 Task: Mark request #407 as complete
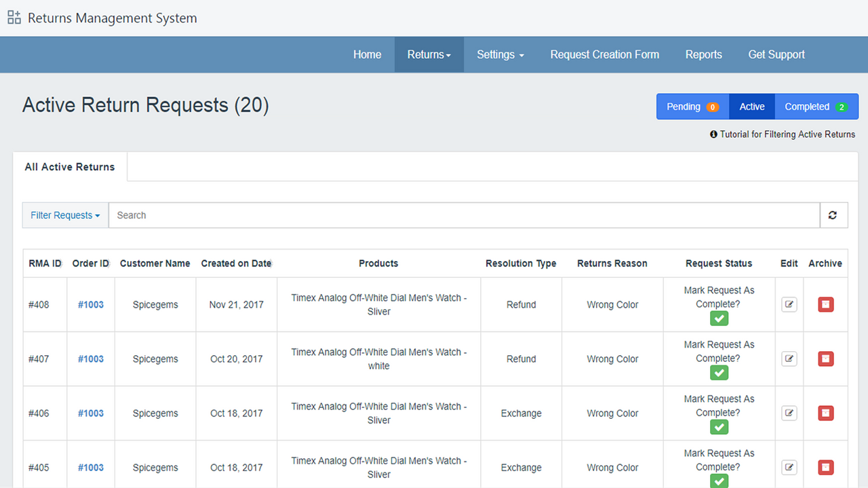pyautogui.click(x=719, y=372)
